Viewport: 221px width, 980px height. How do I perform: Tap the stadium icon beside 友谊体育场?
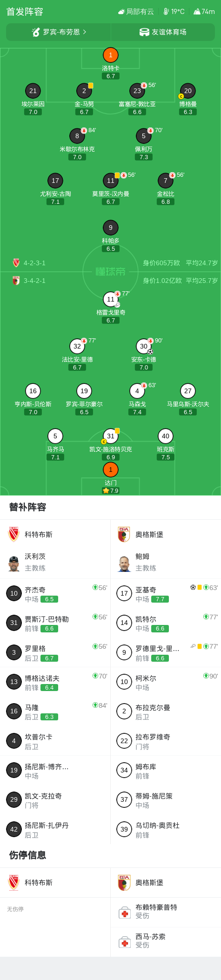[144, 32]
